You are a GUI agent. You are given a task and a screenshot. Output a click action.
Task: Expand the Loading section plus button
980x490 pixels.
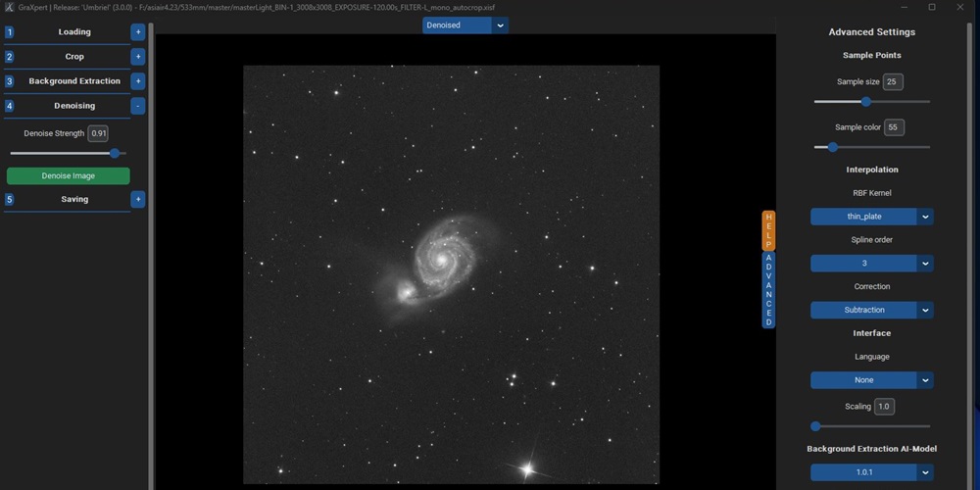pos(138,32)
